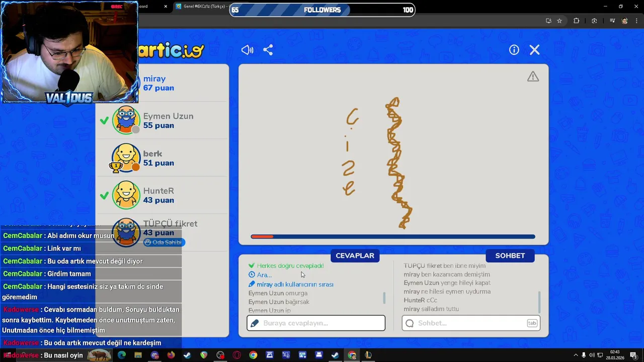Click the 'Herkes doğru cevapladı!' message
The width and height of the screenshot is (644, 362).
coord(286,266)
